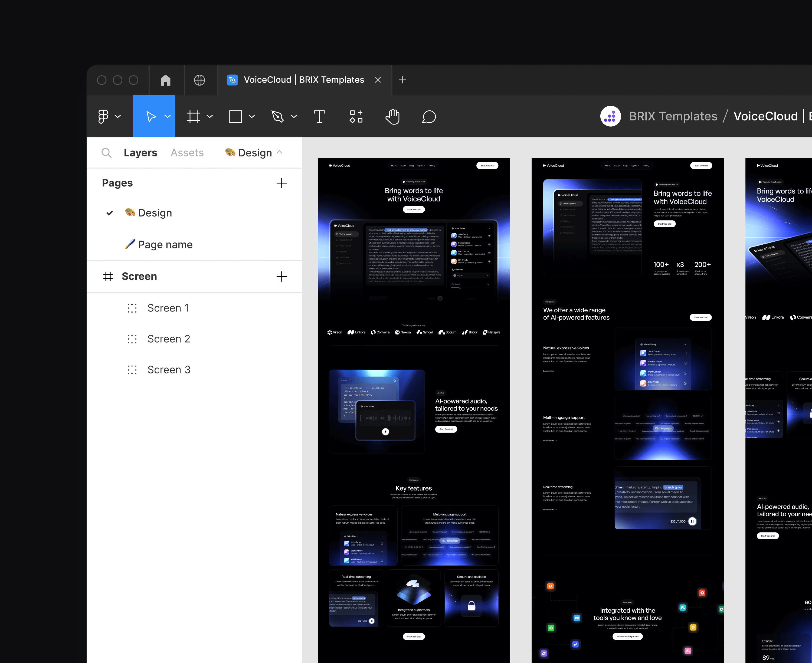Select Screen 2 in the layers list
Viewport: 812px width, 663px height.
coord(169,339)
